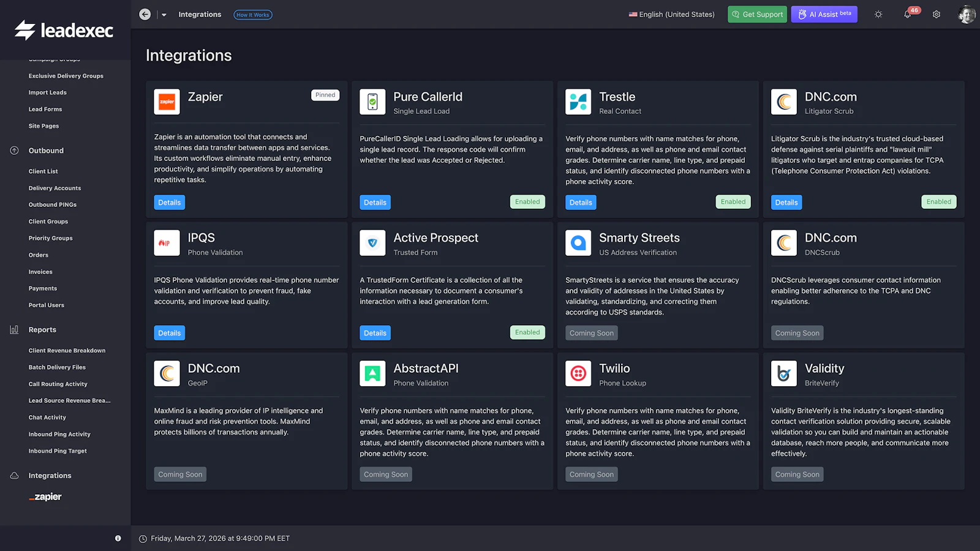Viewport: 980px width, 551px height.
Task: Open the How It Works link
Action: pyautogui.click(x=253, y=15)
